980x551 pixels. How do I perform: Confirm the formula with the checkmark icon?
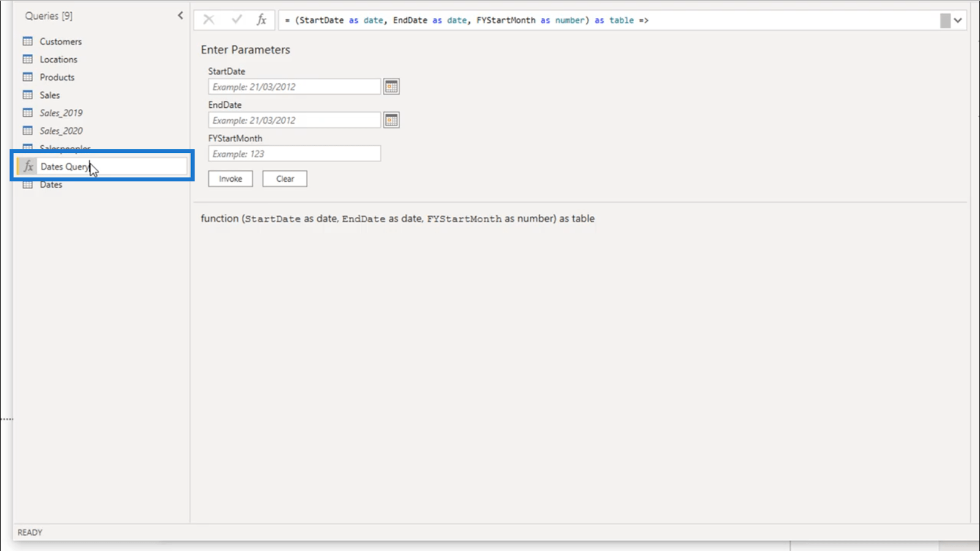tap(236, 20)
